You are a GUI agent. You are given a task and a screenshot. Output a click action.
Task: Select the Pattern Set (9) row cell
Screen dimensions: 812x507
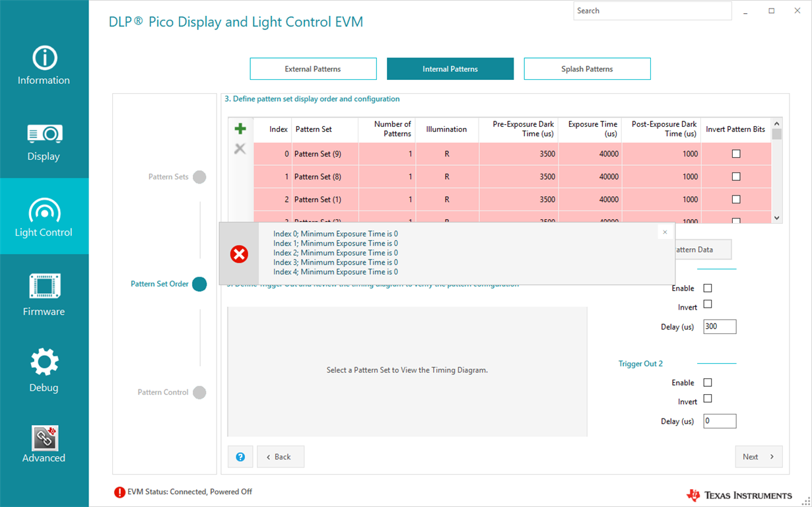(325, 154)
